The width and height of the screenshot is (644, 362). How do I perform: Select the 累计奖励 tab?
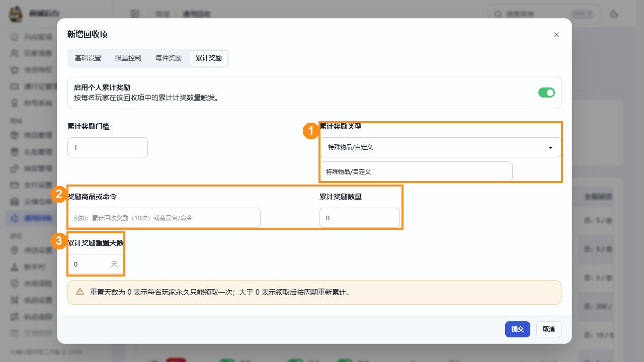point(209,58)
